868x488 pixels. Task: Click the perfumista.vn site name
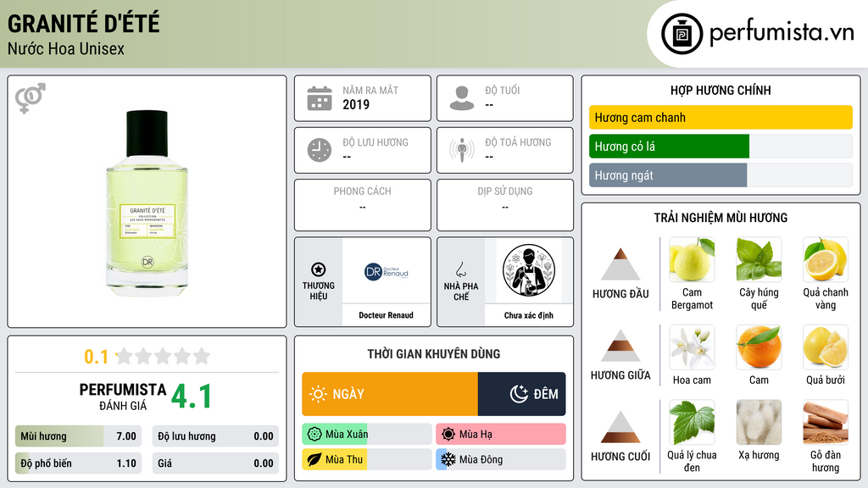(782, 32)
